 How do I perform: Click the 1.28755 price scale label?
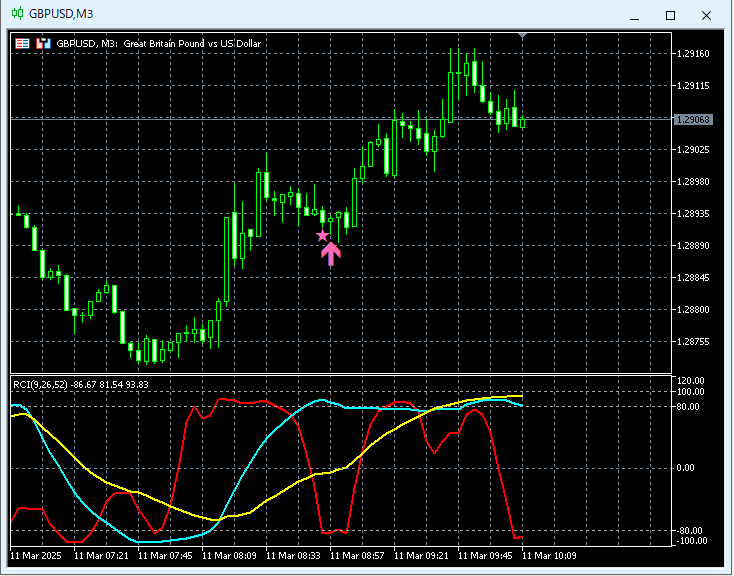[693, 342]
